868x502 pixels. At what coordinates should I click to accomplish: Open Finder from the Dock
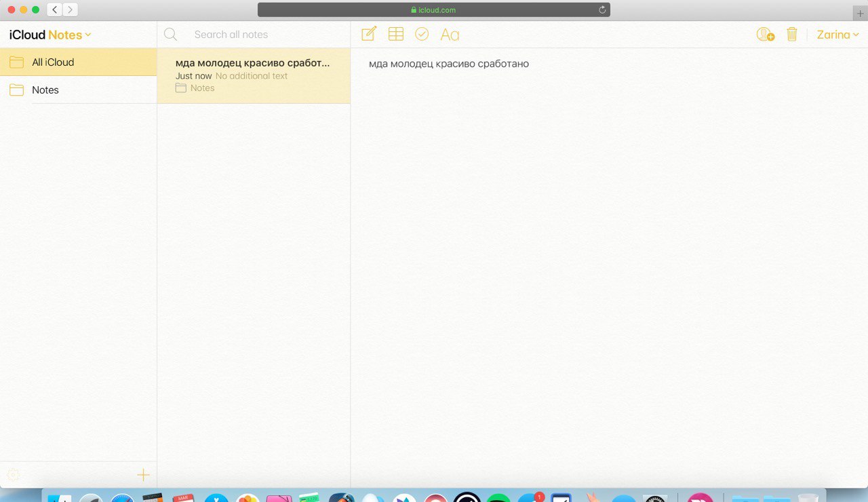pos(59,498)
